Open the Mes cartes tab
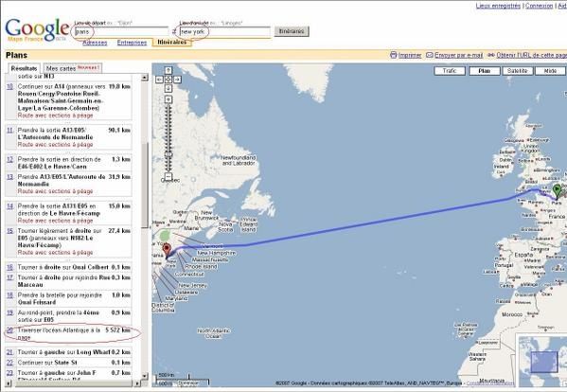Viewport: 567px width, 392px height. 73,68
